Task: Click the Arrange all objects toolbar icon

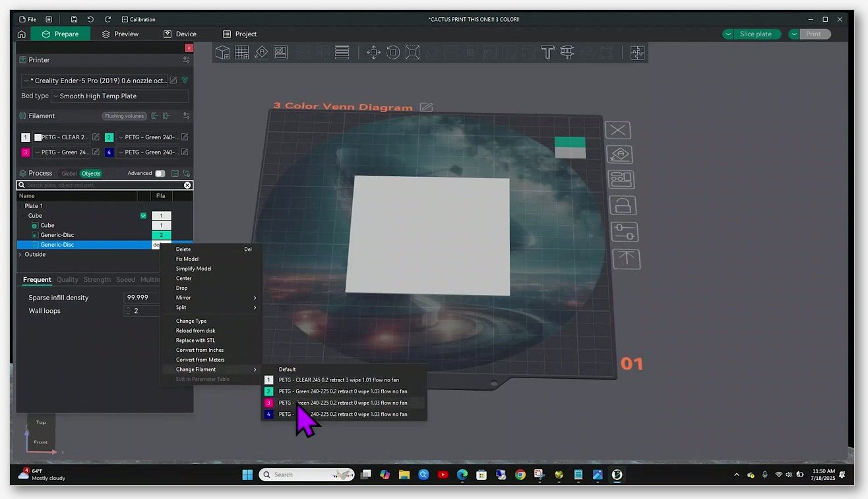Action: [280, 52]
